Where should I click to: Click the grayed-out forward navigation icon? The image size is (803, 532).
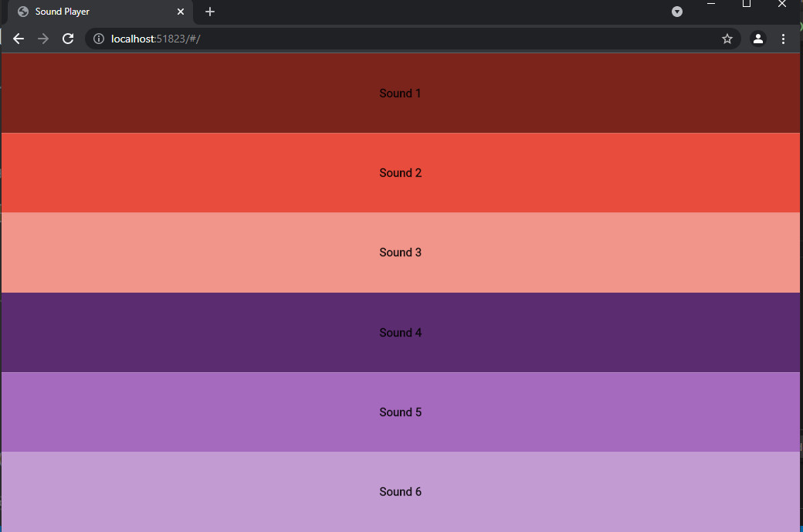tap(43, 39)
